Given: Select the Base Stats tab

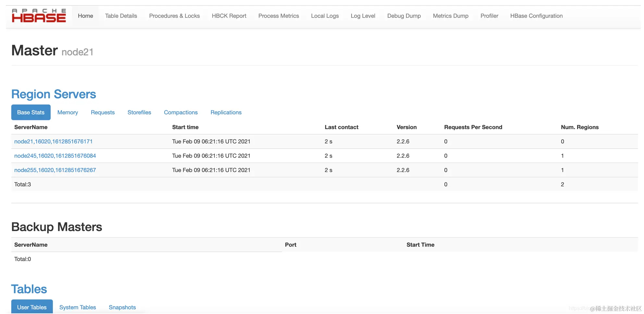Looking at the screenshot, I should click(x=31, y=112).
